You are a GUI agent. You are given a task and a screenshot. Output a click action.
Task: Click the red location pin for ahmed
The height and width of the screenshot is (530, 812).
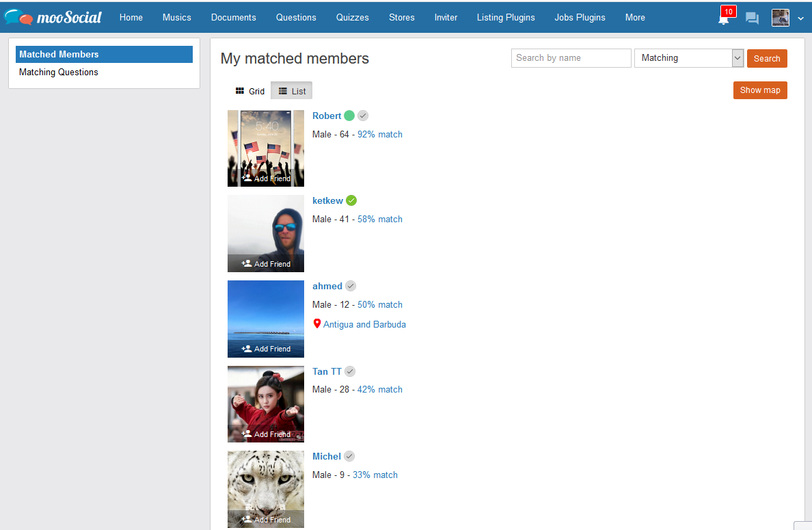click(x=317, y=323)
